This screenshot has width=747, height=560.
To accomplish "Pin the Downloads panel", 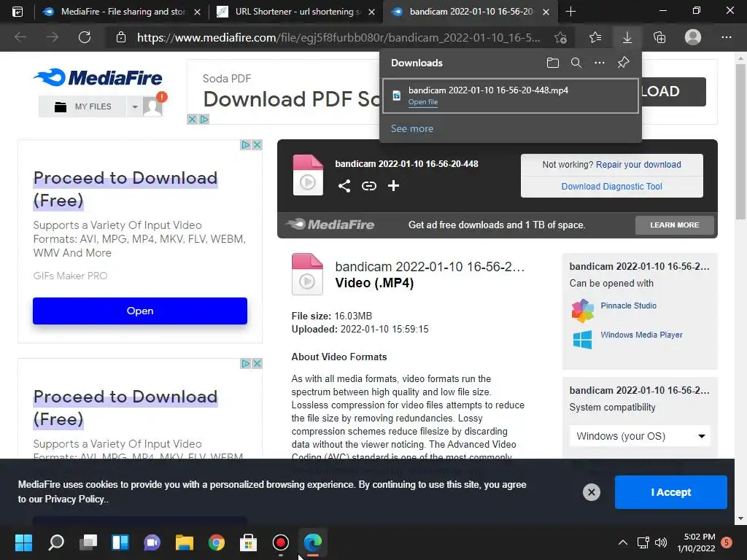I will (623, 63).
